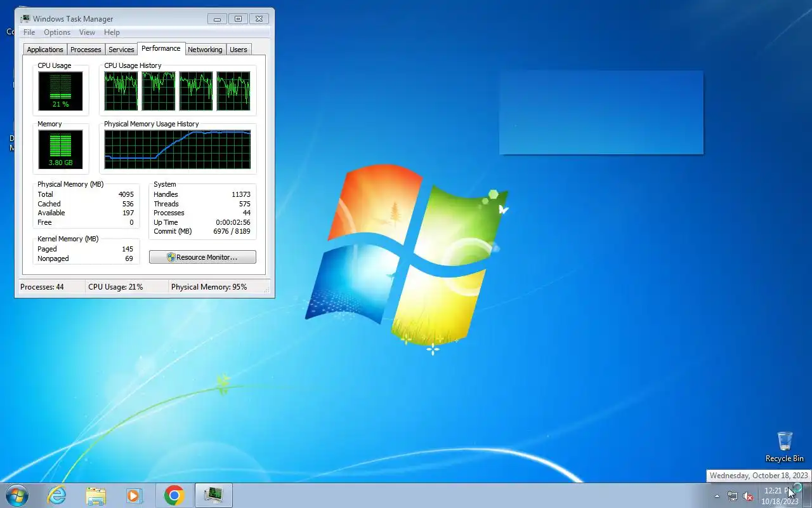Click status bar text 'CPU Usage: 21%'
The height and width of the screenshot is (508, 812).
[115, 287]
